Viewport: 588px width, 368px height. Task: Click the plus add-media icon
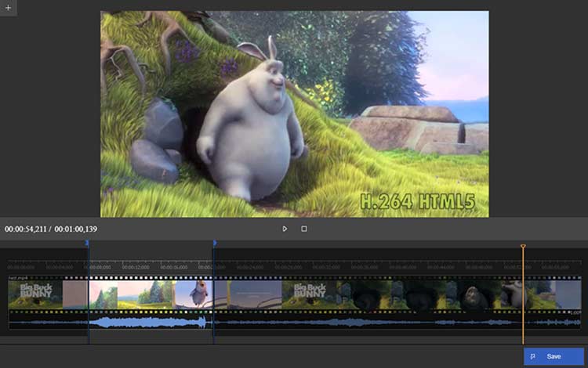[8, 8]
